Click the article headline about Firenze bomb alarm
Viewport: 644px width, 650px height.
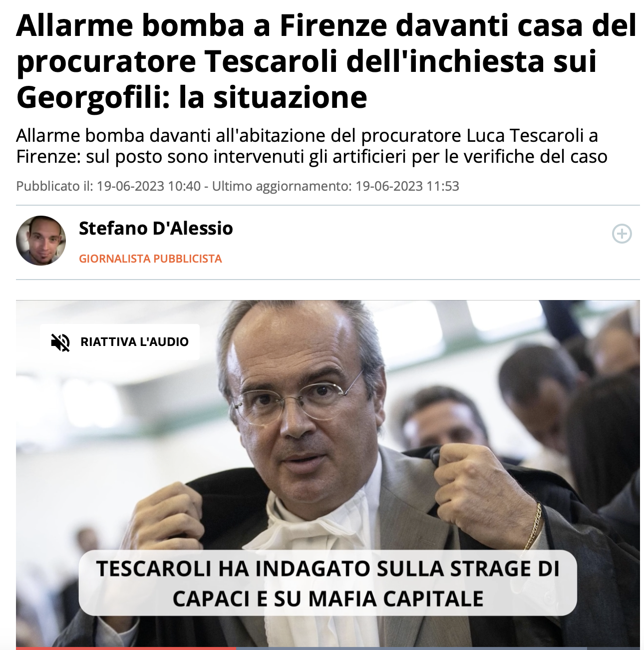coord(326,61)
